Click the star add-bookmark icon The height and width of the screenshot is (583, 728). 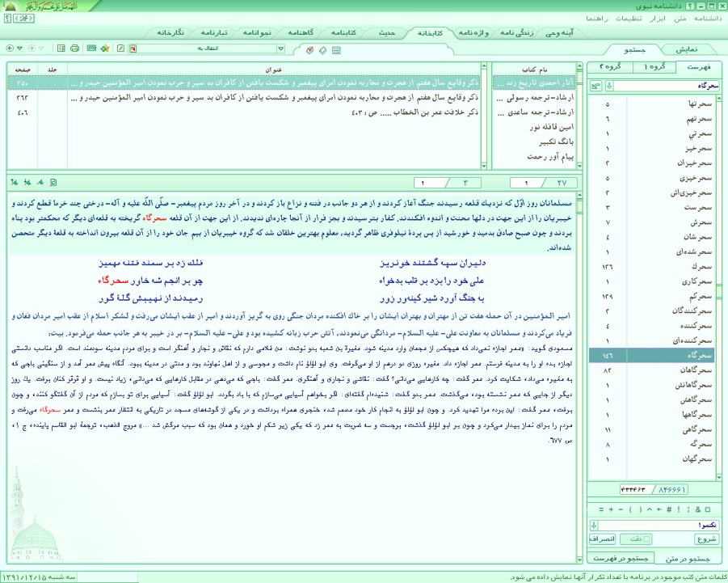coord(105,49)
